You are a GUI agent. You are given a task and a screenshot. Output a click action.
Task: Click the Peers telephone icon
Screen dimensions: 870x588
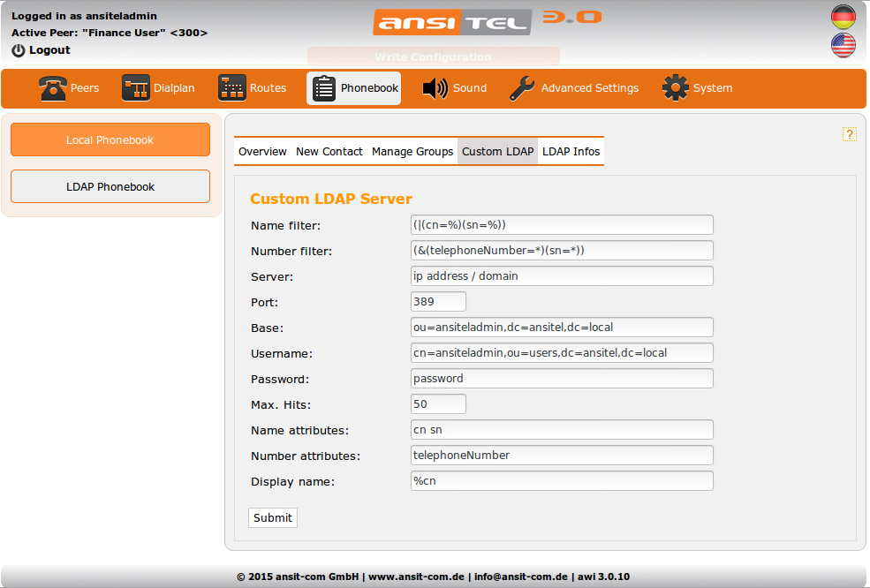52,88
